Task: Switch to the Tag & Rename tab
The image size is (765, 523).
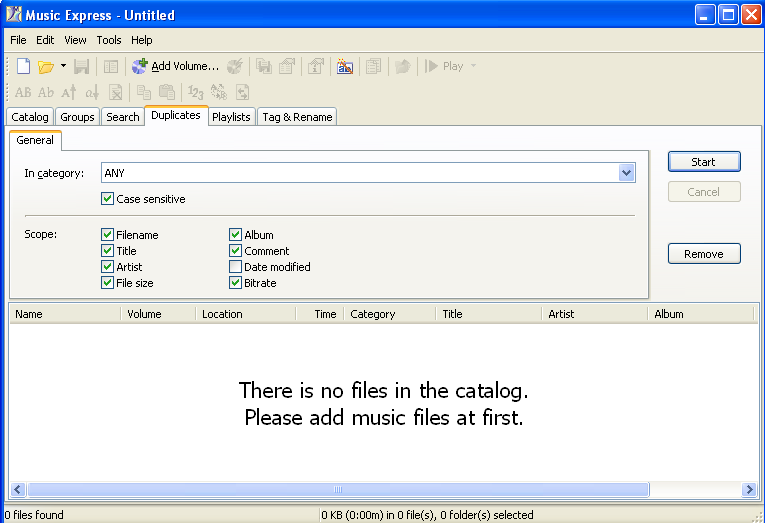Action: (x=297, y=117)
